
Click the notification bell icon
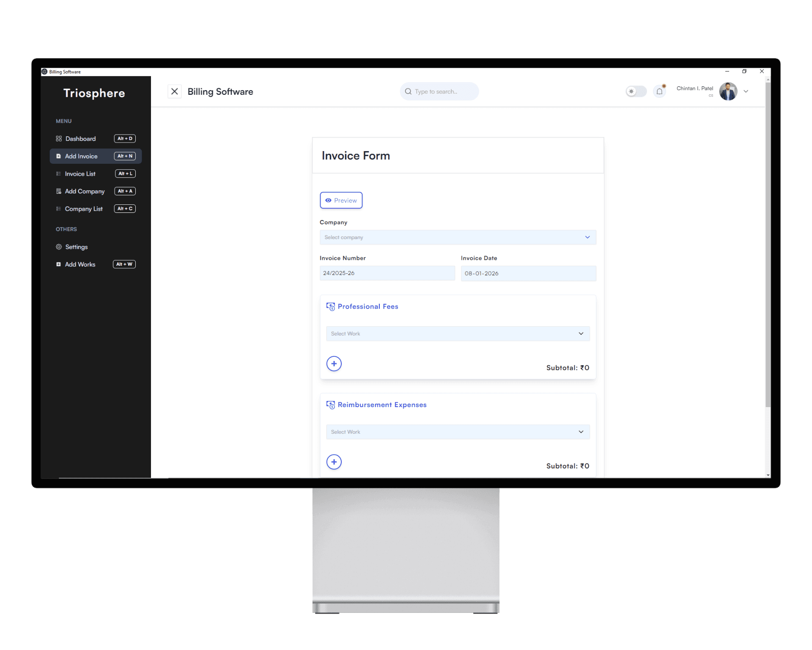pyautogui.click(x=660, y=91)
